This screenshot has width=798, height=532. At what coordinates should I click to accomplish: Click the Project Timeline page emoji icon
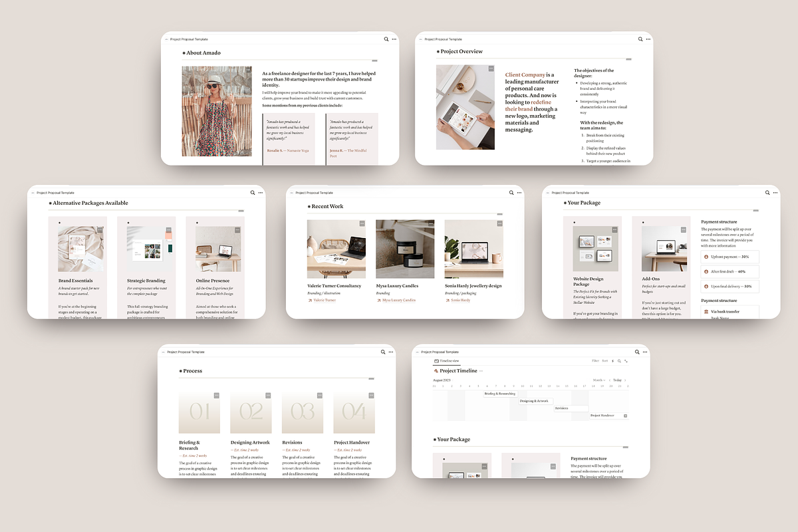pyautogui.click(x=436, y=371)
